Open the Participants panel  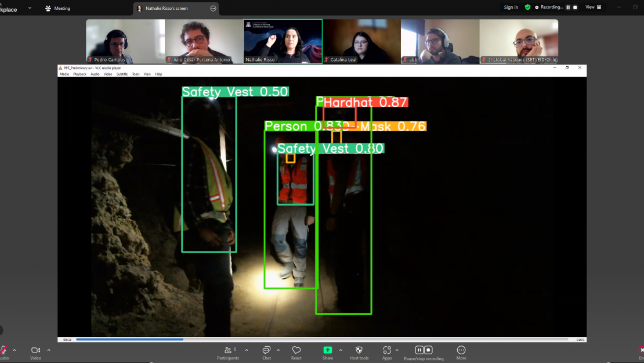228,353
